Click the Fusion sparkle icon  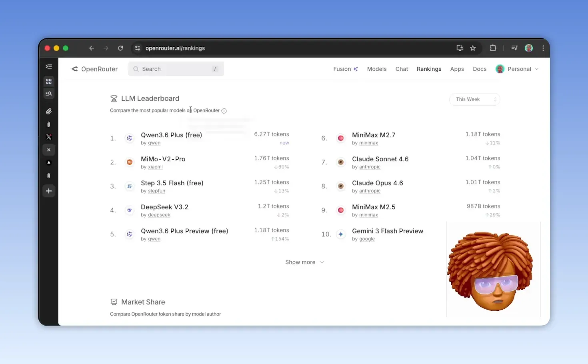click(355, 68)
